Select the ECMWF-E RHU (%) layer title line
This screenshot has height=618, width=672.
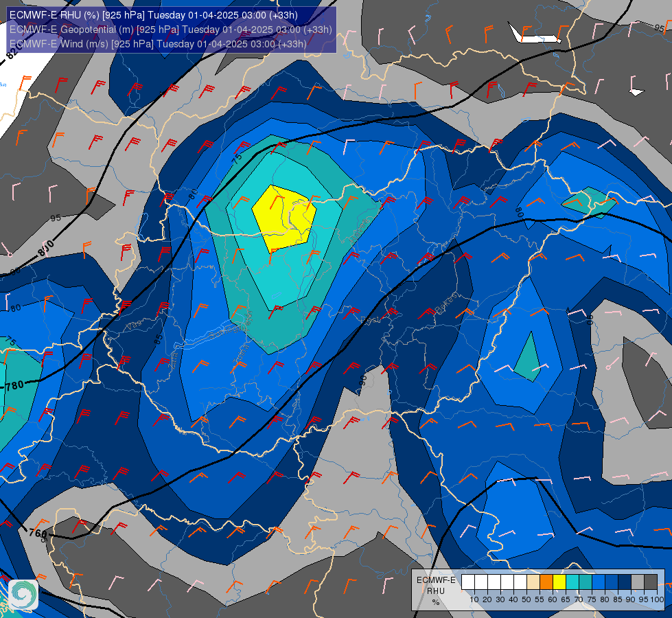(x=154, y=15)
